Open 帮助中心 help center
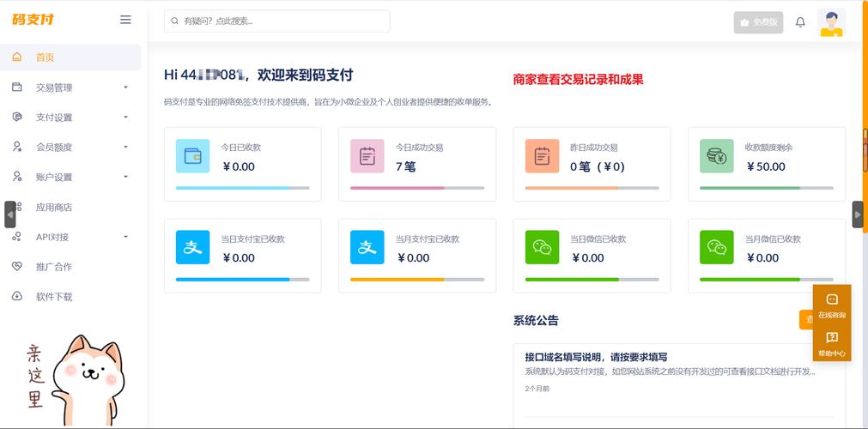The width and height of the screenshot is (868, 429). 831,344
